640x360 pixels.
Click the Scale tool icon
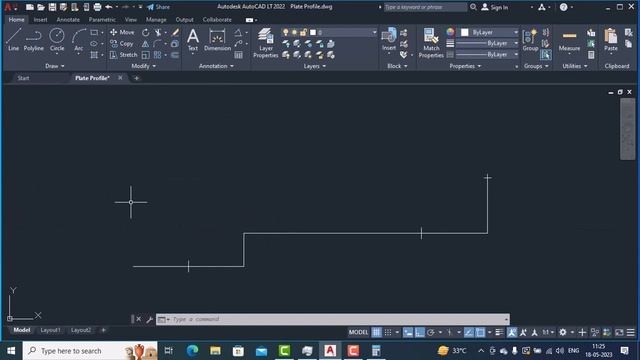[x=145, y=55]
